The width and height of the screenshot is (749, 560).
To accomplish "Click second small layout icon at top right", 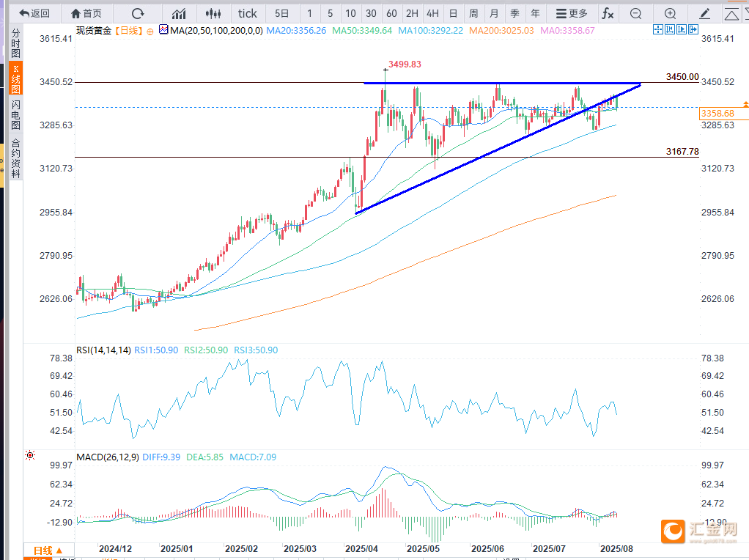I will tap(670, 29).
